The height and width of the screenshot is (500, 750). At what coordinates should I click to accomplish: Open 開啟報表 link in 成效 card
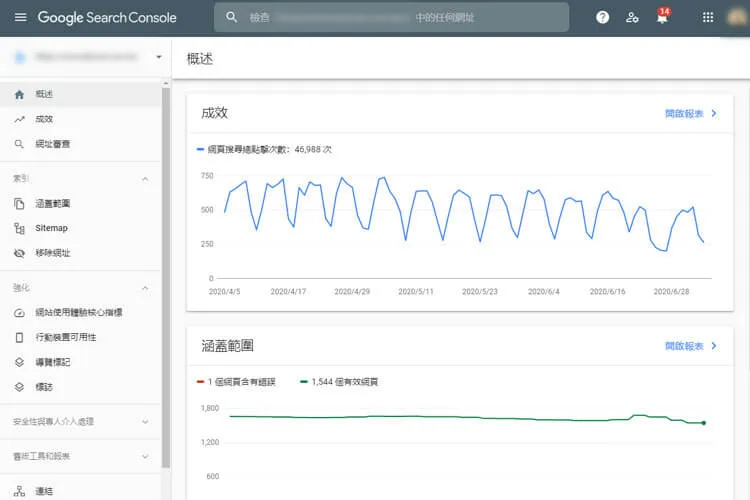(x=691, y=114)
